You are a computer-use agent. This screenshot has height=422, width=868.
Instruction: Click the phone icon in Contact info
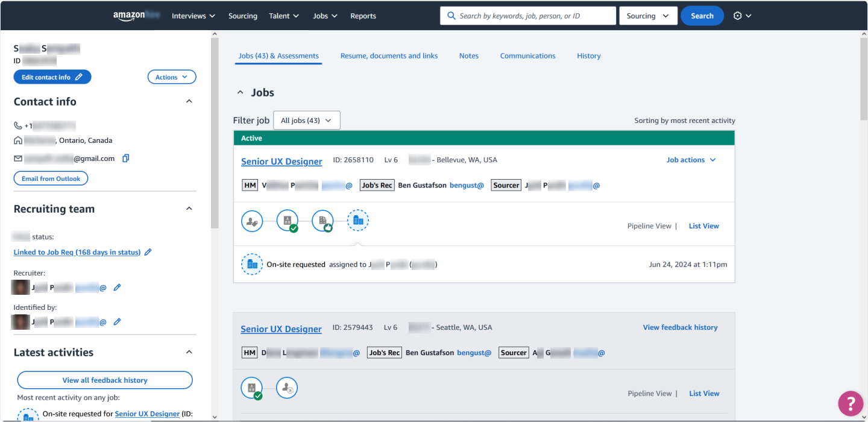18,126
